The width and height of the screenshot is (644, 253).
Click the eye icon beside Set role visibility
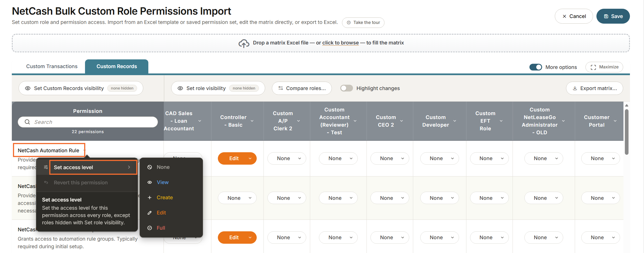pyautogui.click(x=180, y=88)
